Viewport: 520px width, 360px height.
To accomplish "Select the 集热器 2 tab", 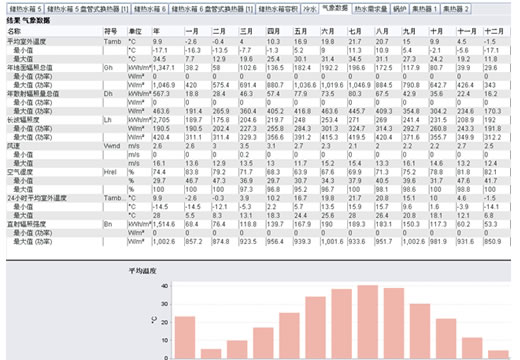I will [455, 9].
